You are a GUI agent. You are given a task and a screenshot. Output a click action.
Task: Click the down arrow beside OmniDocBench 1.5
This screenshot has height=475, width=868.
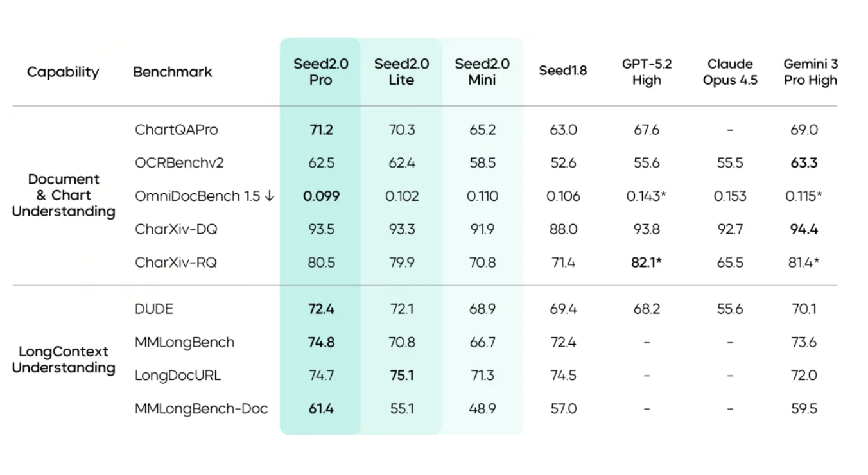pyautogui.click(x=268, y=196)
